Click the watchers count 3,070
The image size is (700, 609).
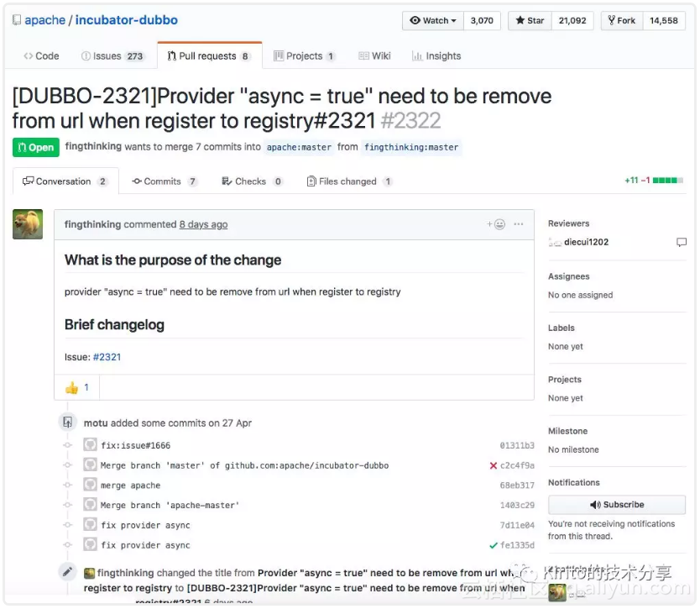(x=482, y=20)
